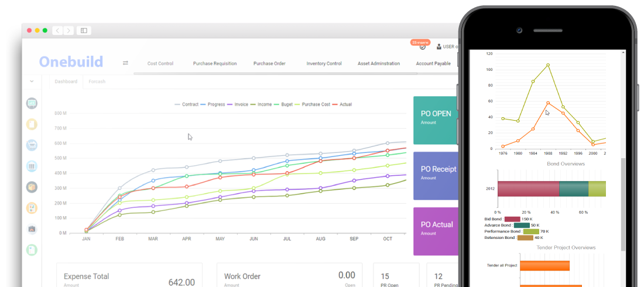Screen dimensions: 644x287
Task: Open the USER account dropdown
Action: (x=448, y=47)
